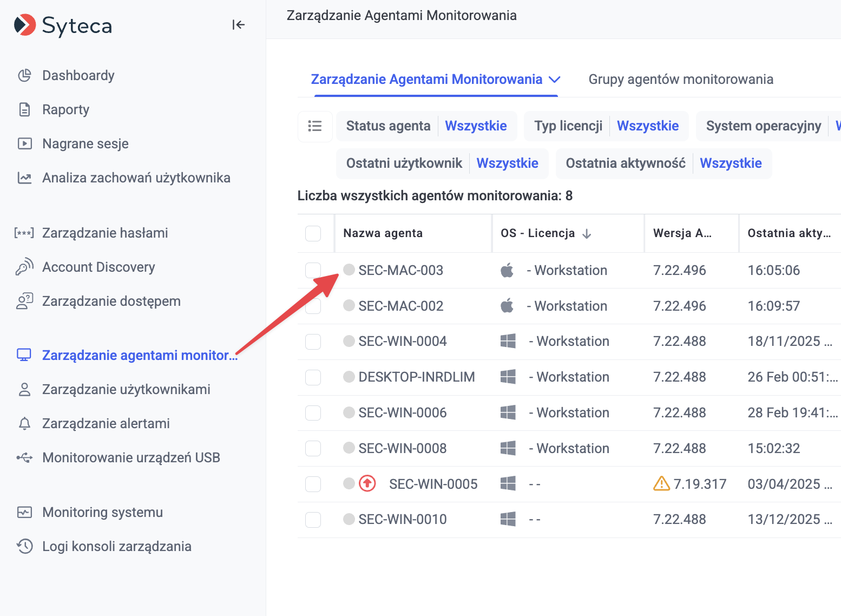Click the warning triangle beside version 7.19.317
Viewport: 841px width, 616px height.
pos(661,483)
